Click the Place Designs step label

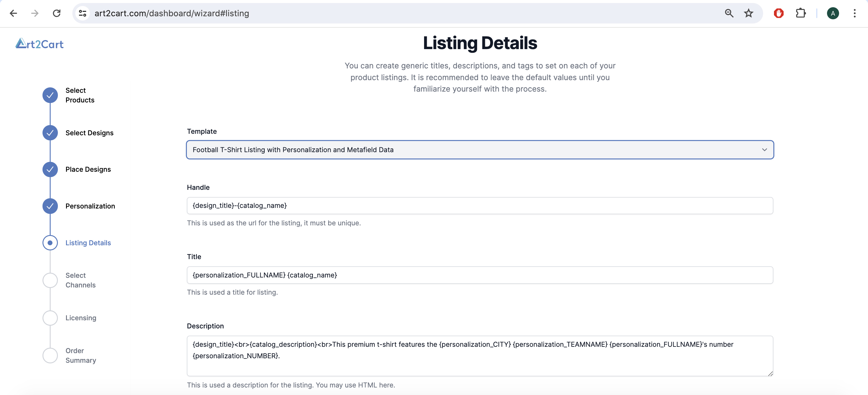tap(88, 169)
